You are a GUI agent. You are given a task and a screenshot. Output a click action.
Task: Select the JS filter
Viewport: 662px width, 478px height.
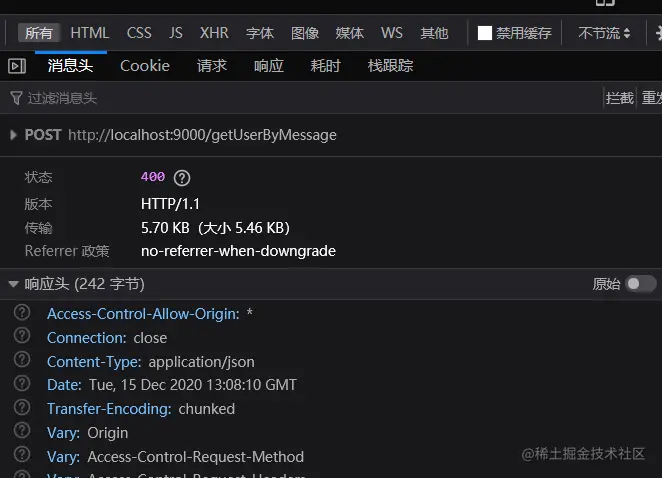pos(176,33)
